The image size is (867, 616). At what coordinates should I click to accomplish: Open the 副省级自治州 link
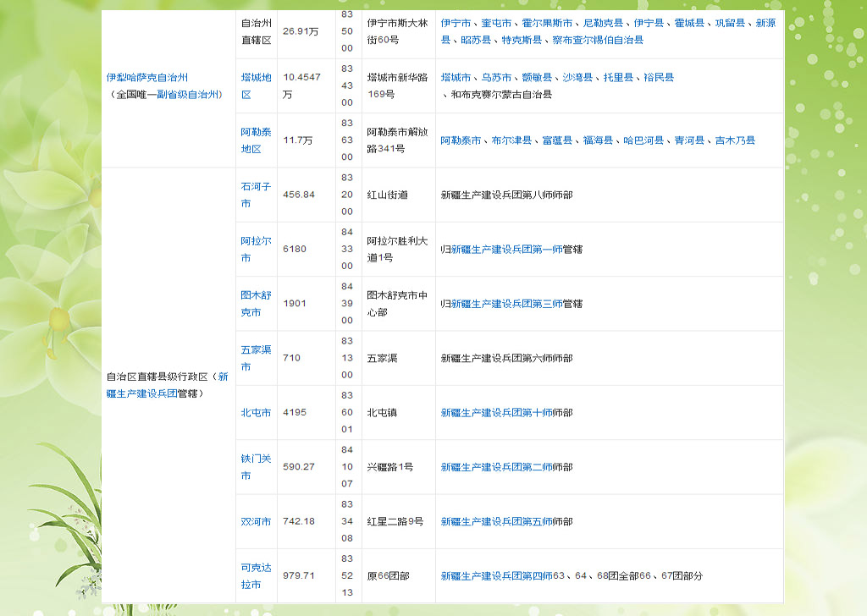[x=187, y=95]
